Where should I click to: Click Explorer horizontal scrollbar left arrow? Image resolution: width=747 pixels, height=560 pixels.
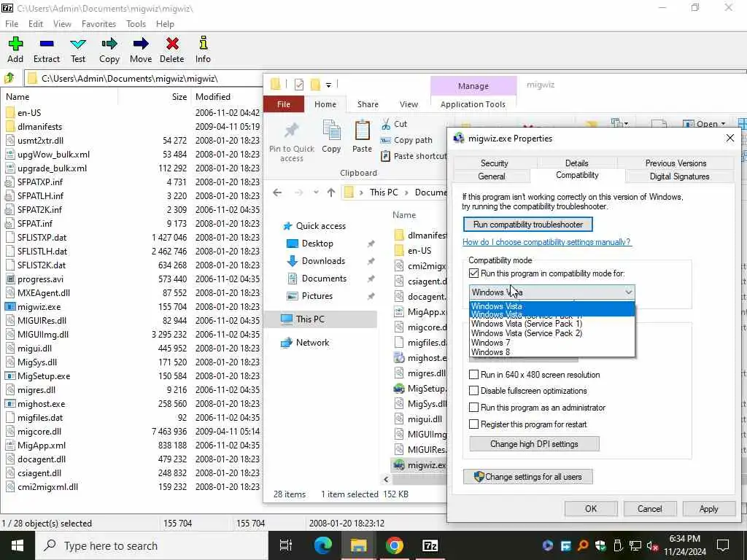387,479
